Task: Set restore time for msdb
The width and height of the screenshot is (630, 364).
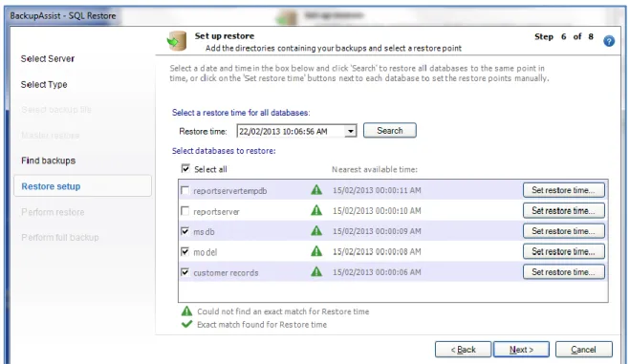Action: 564,231
